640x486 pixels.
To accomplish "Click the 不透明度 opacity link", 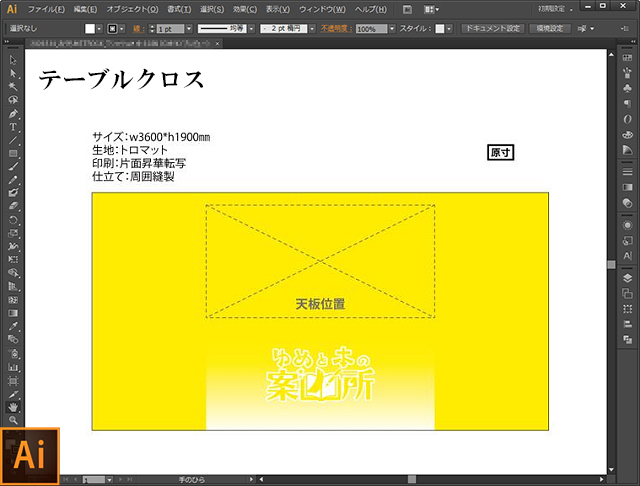I will click(336, 29).
